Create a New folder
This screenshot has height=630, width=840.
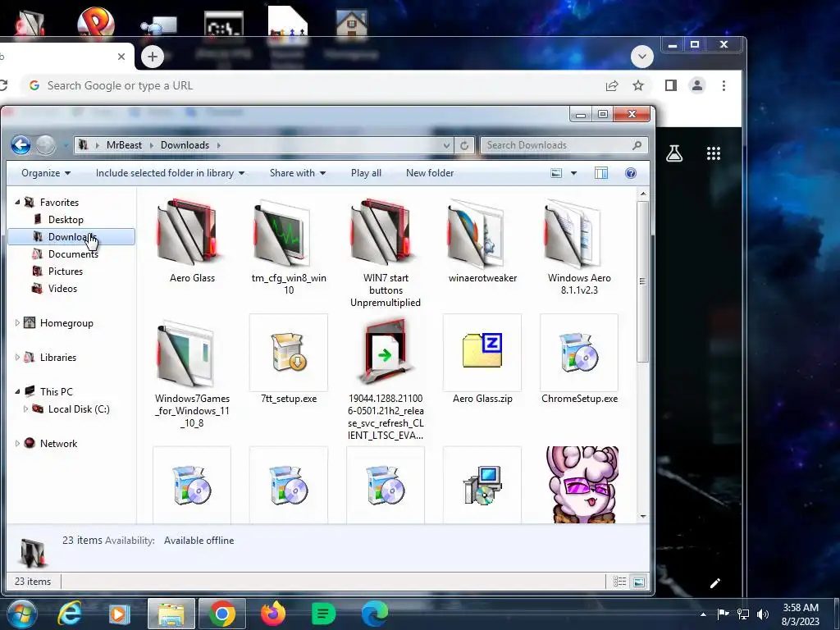(x=430, y=173)
